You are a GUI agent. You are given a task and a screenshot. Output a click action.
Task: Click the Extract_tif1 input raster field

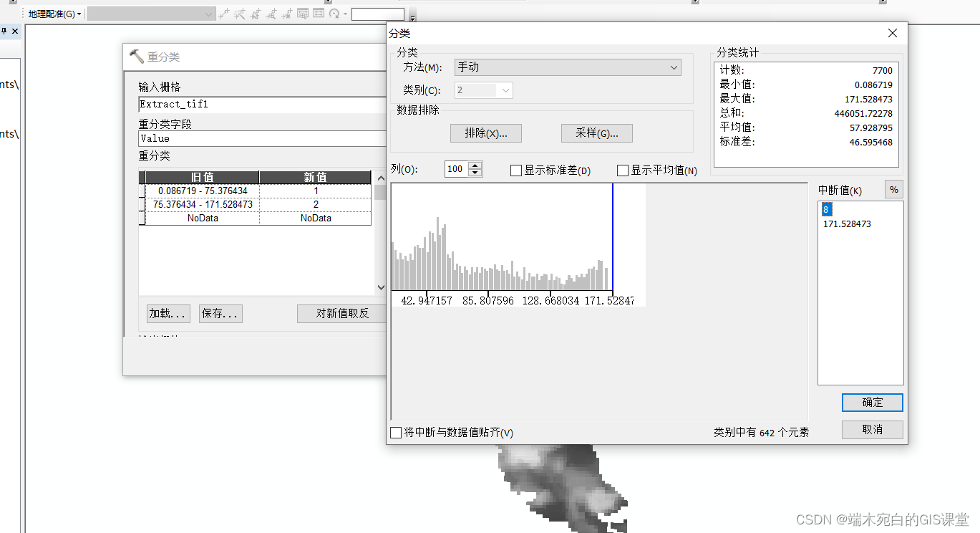[262, 105]
